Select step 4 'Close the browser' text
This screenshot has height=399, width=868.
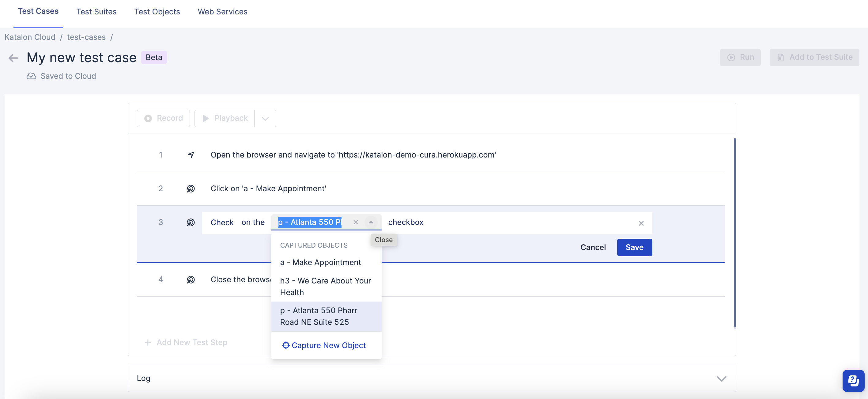coord(241,279)
